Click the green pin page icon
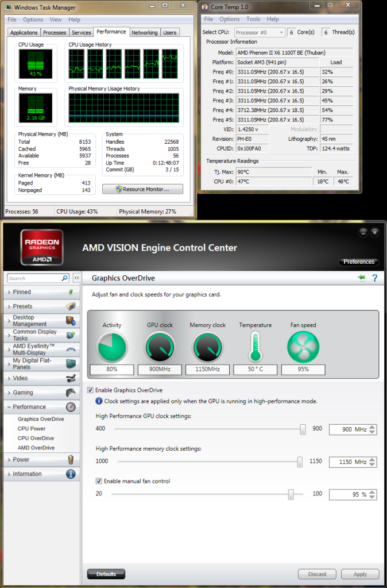Image resolution: width=387 pixels, height=588 pixels. point(362,278)
